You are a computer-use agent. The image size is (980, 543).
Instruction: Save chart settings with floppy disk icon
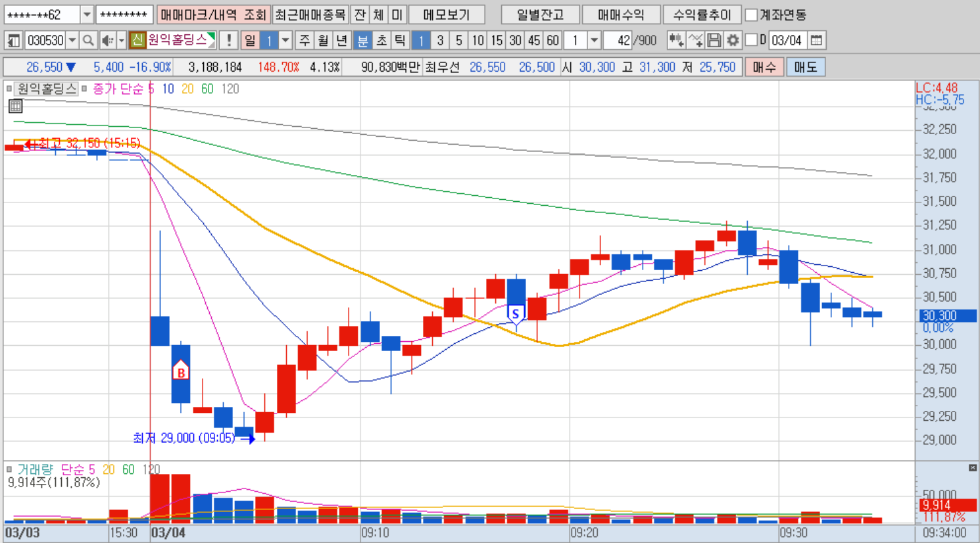[714, 41]
